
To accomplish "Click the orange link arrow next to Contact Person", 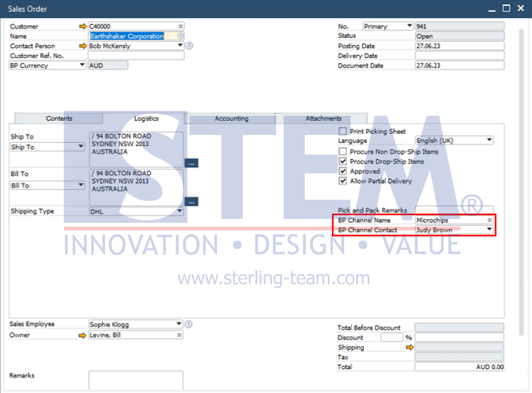I will 82,46.
